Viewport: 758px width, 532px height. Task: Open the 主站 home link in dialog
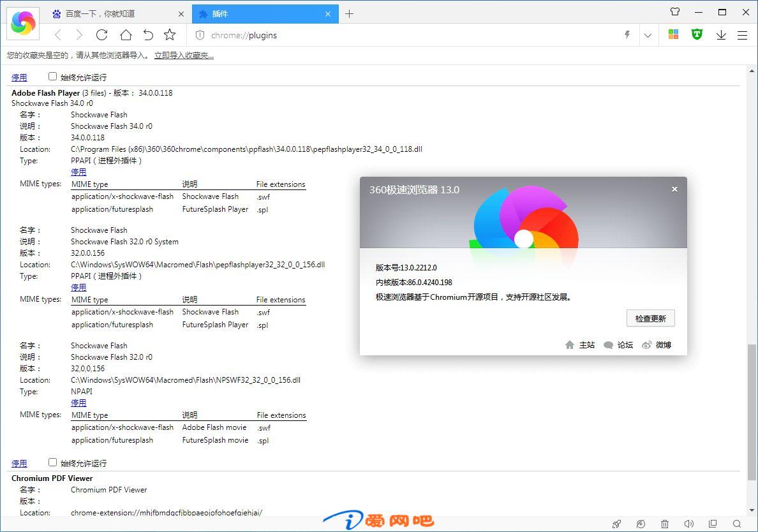coord(580,345)
